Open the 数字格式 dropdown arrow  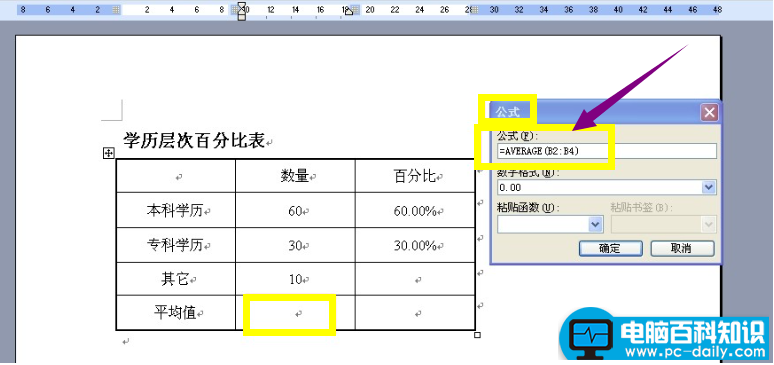[709, 187]
